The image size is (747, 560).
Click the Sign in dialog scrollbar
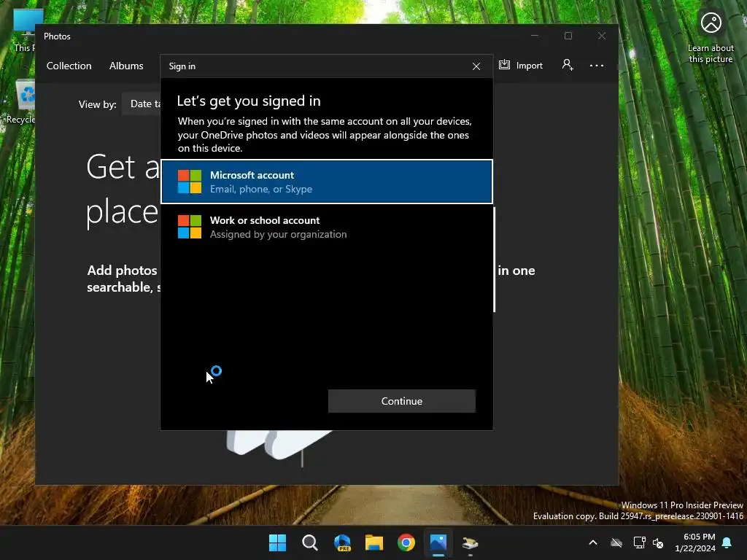pos(495,260)
